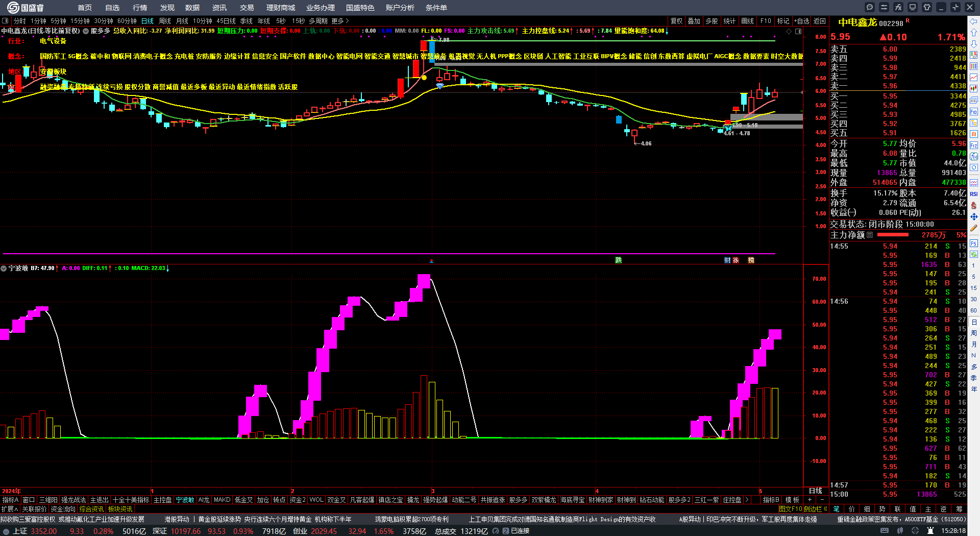The image size is (980, 536).
Task: Open the 交易 menu
Action: coord(247,8)
